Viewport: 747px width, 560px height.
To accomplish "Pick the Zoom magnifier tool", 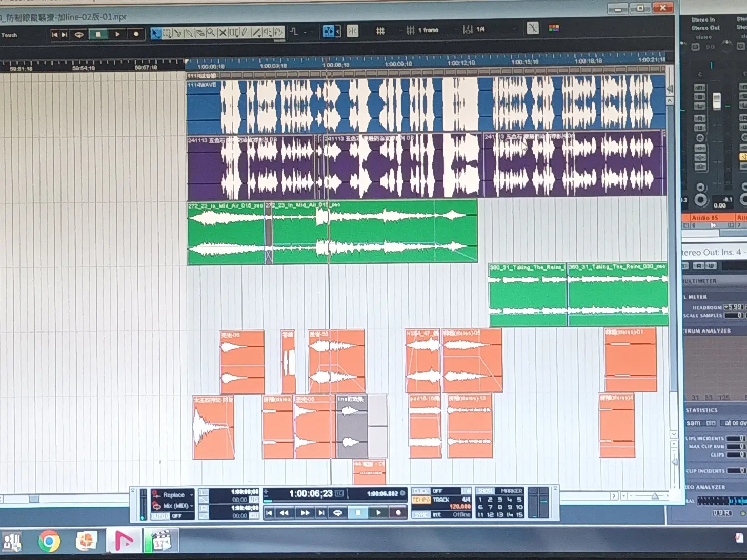I will tap(211, 33).
